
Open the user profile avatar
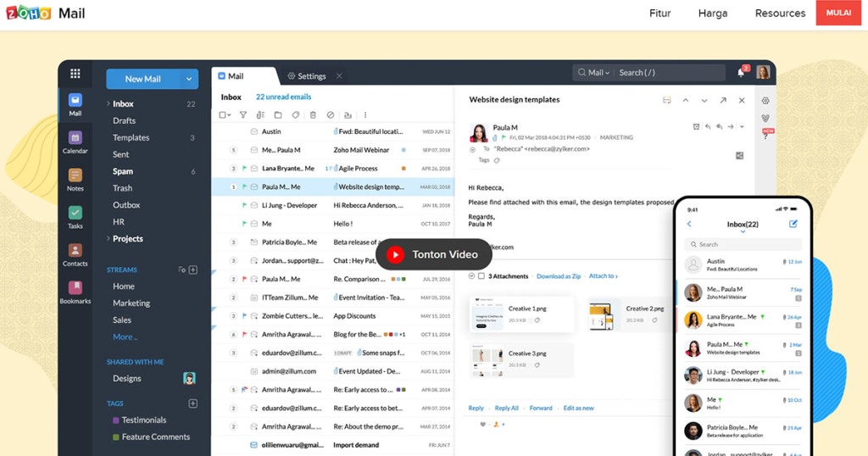[x=764, y=72]
